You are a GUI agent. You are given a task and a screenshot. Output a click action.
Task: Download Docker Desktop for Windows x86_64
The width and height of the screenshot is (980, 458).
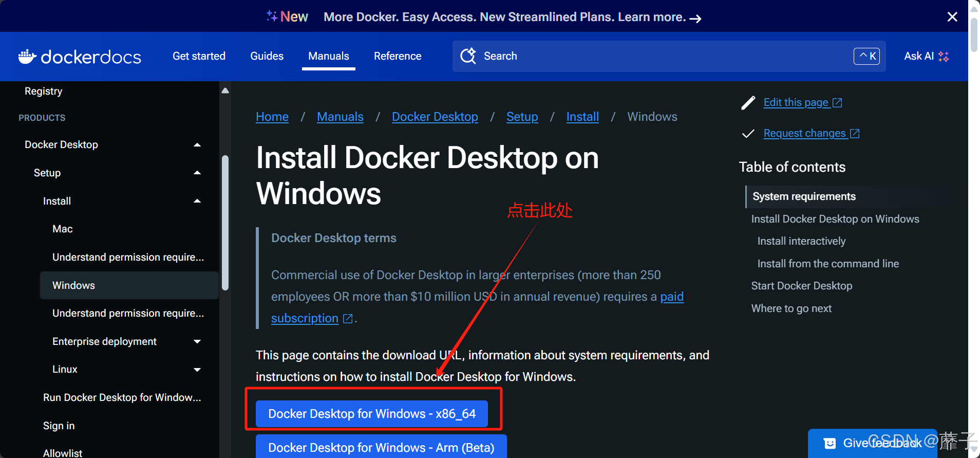372,414
